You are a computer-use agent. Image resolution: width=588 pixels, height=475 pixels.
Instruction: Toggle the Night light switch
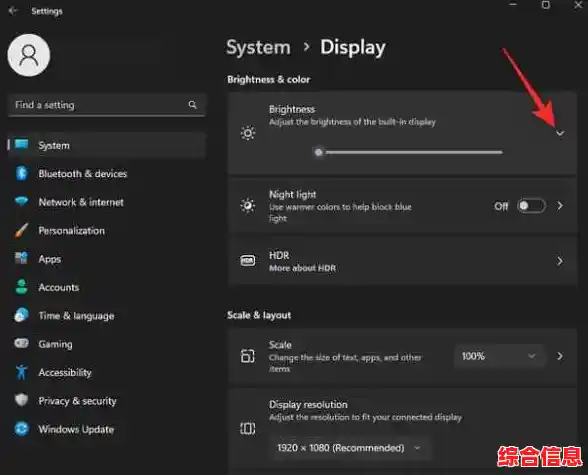pos(531,206)
